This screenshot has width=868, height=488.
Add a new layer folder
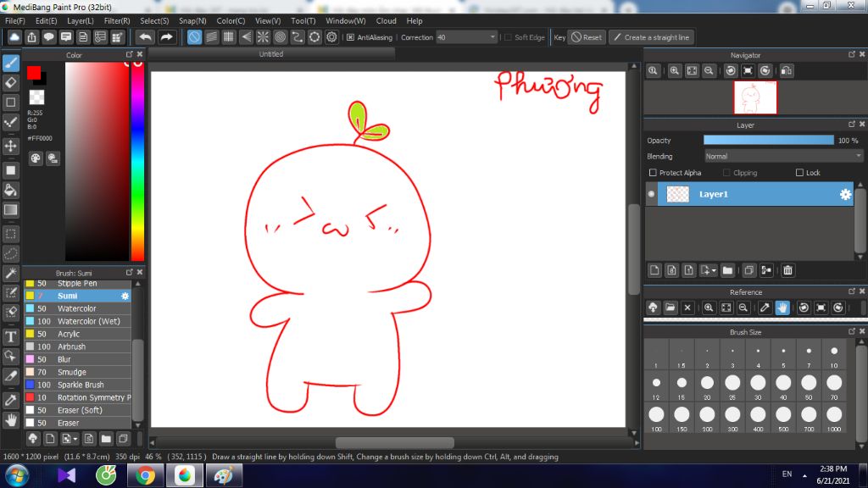coord(727,270)
